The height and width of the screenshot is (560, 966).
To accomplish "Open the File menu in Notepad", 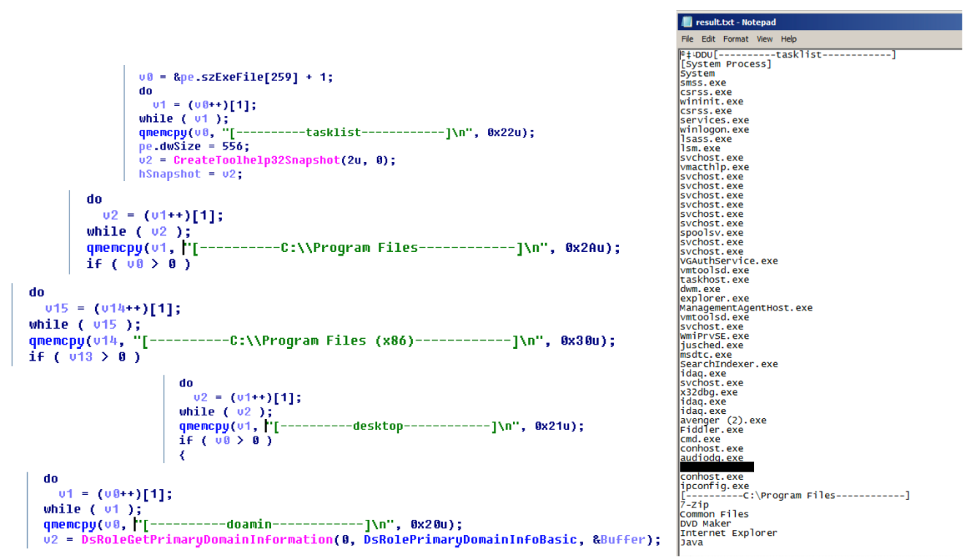I will [x=688, y=39].
